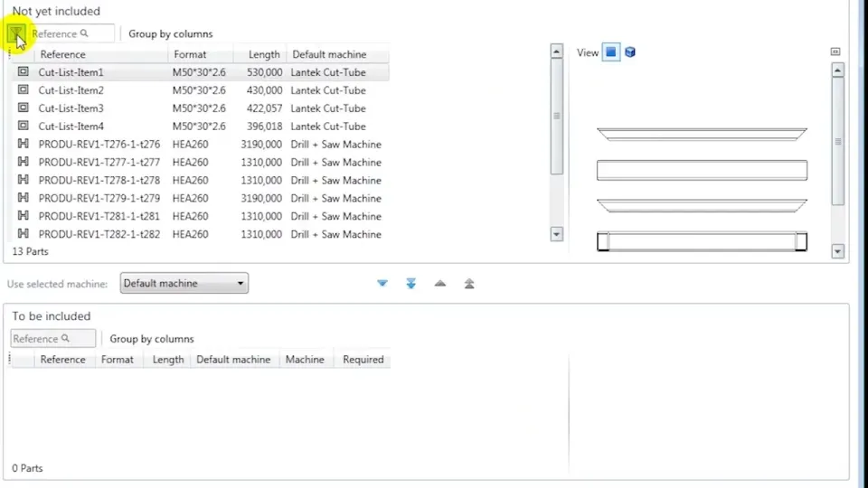Sort by the Length column header
This screenshot has height=488, width=868.
pos(263,54)
